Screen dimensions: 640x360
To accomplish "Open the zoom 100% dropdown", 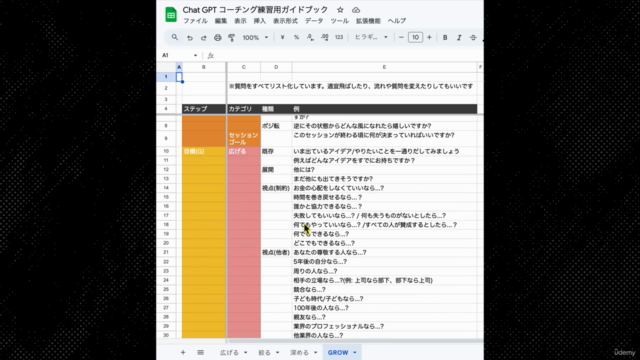I will pos(255,38).
